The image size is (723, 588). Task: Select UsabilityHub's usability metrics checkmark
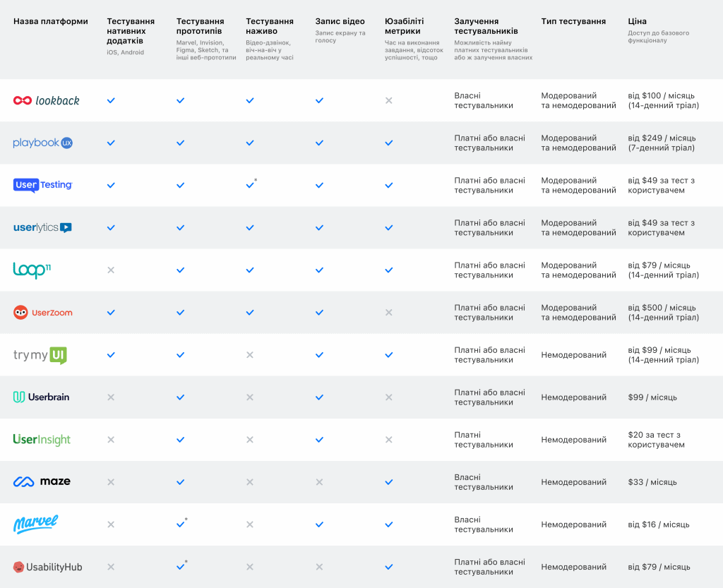(x=389, y=567)
